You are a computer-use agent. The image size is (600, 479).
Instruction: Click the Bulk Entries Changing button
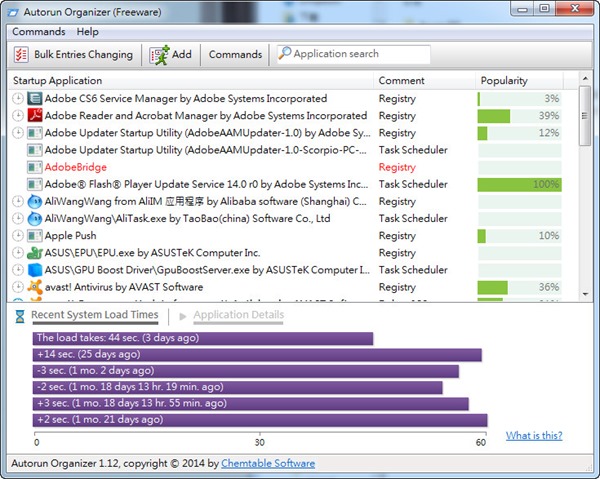(x=73, y=55)
